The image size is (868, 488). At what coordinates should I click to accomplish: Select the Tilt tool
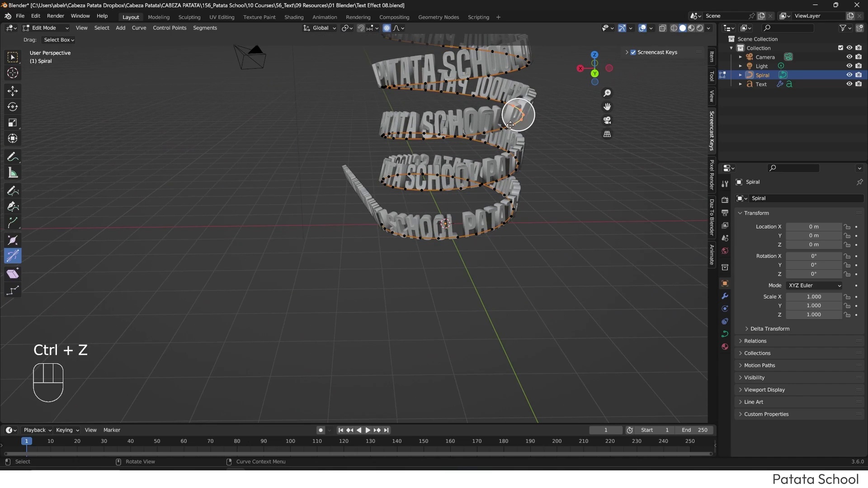(x=13, y=256)
